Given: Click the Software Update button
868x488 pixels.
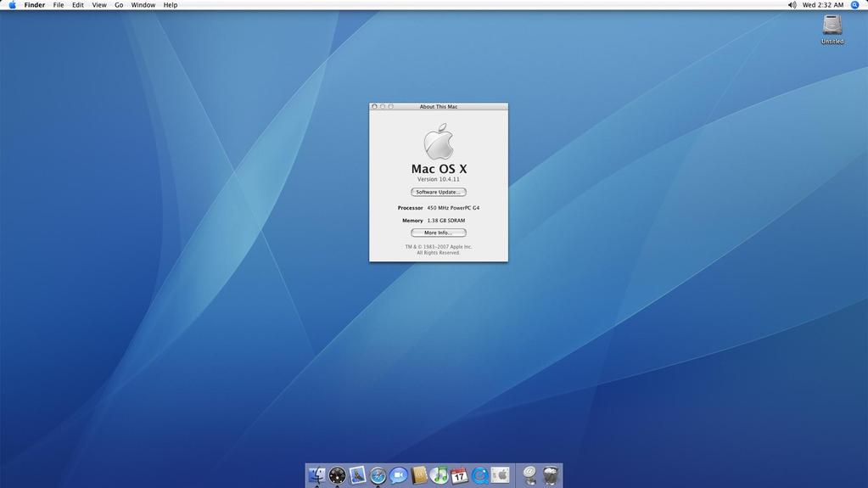Looking at the screenshot, I should (x=439, y=192).
